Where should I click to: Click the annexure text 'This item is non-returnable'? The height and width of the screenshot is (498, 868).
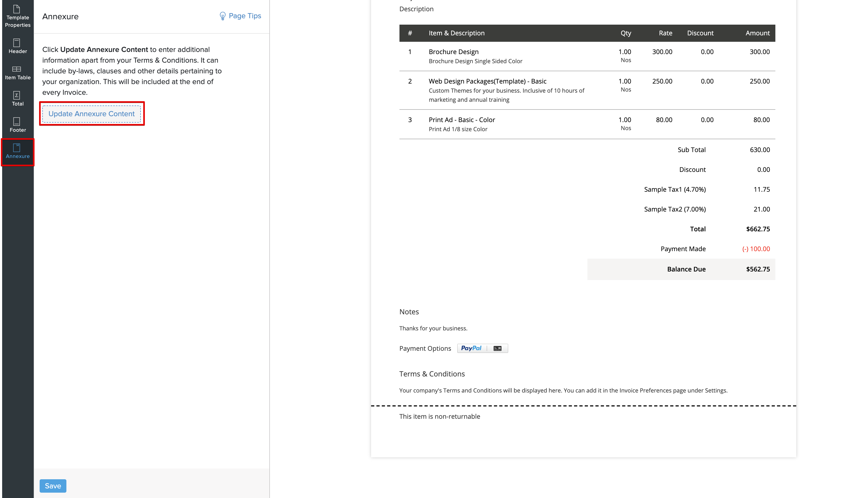click(x=439, y=416)
